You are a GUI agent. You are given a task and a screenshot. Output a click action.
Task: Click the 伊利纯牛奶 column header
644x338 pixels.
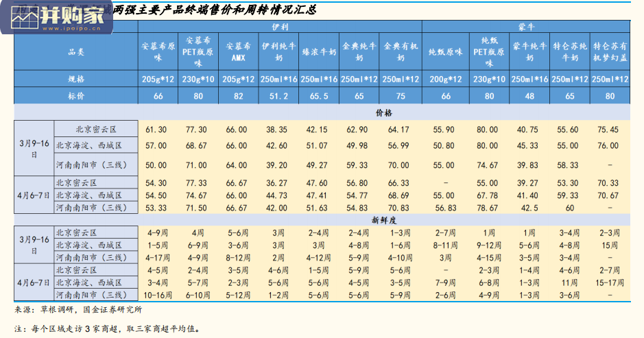279,51
